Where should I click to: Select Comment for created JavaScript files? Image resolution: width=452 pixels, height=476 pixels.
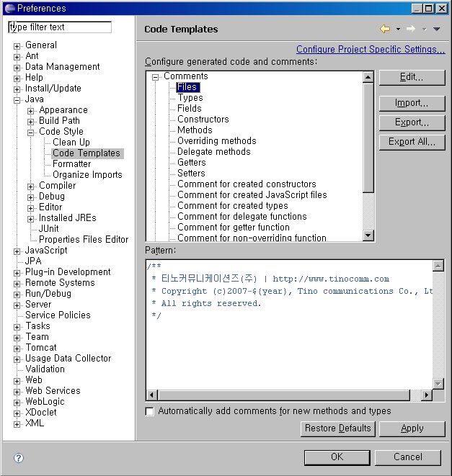[x=252, y=194]
